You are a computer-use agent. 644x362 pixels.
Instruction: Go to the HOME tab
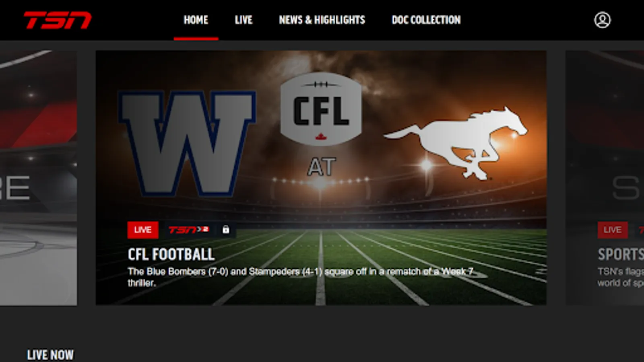(196, 20)
